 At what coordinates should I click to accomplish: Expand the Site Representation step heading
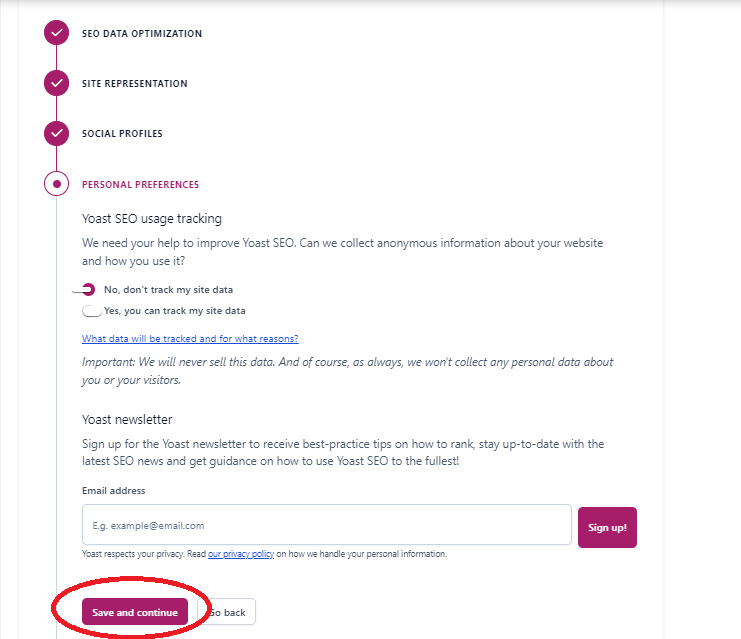coord(134,84)
